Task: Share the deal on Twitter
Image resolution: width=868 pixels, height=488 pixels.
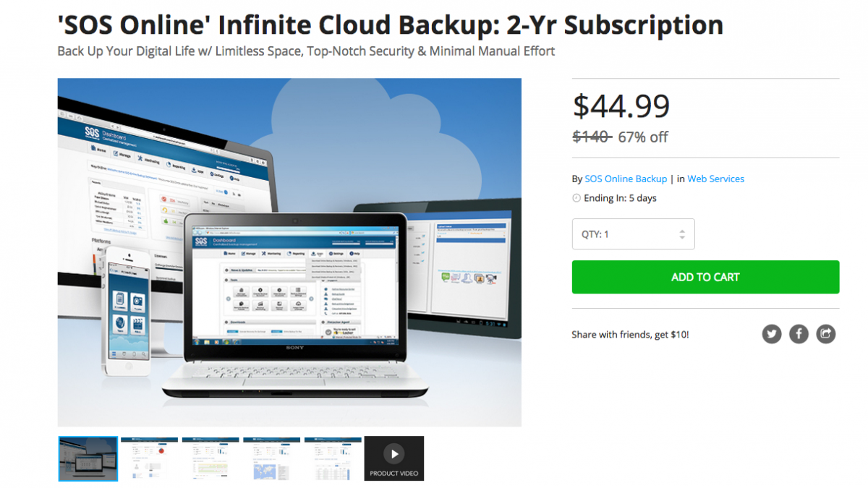Action: 772,334
